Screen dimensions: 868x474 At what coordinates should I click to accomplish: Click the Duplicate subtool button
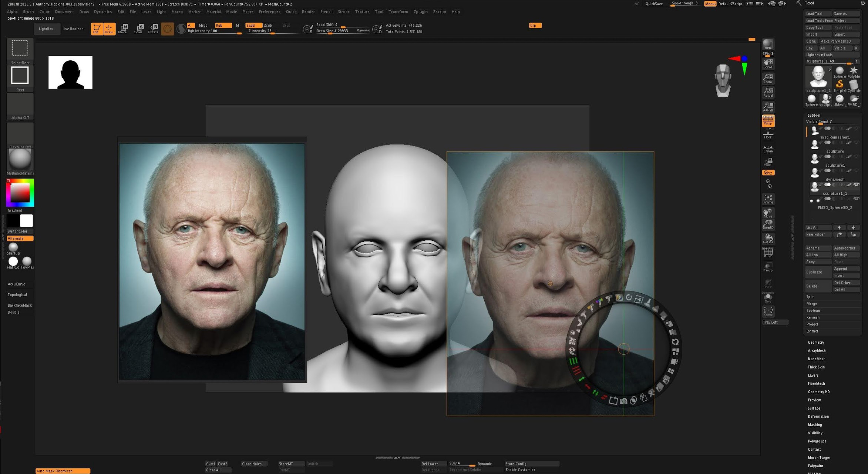818,272
